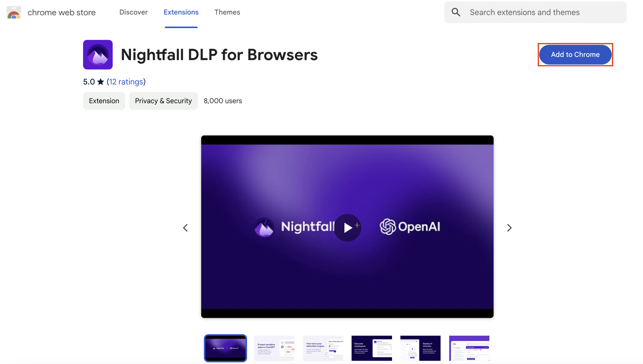643x364 pixels.
Task: Advance to next carousel slide
Action: [509, 228]
